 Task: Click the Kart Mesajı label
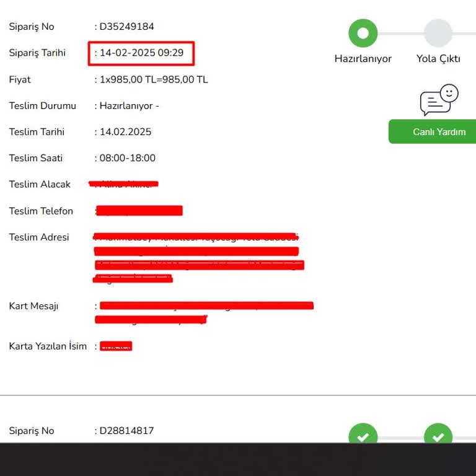(33, 306)
